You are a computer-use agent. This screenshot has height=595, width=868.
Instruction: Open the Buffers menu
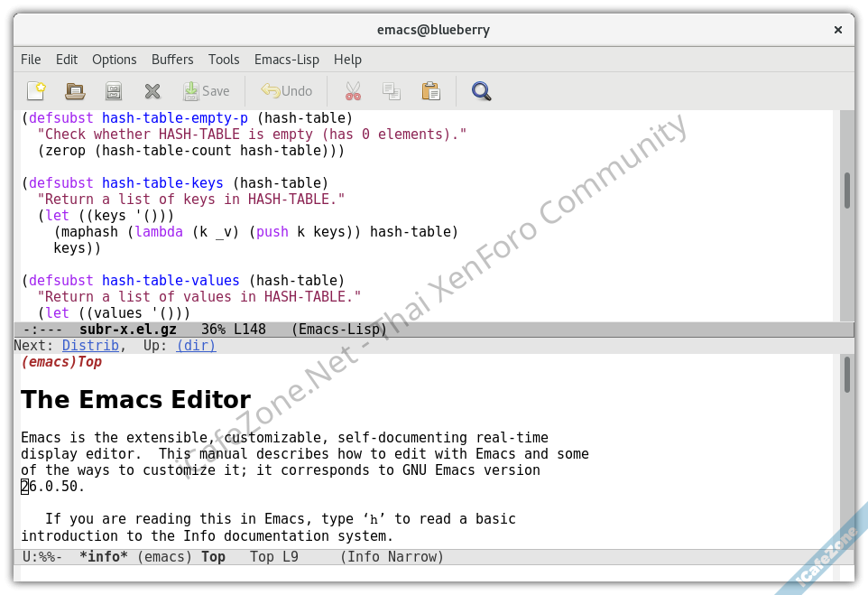(x=172, y=59)
